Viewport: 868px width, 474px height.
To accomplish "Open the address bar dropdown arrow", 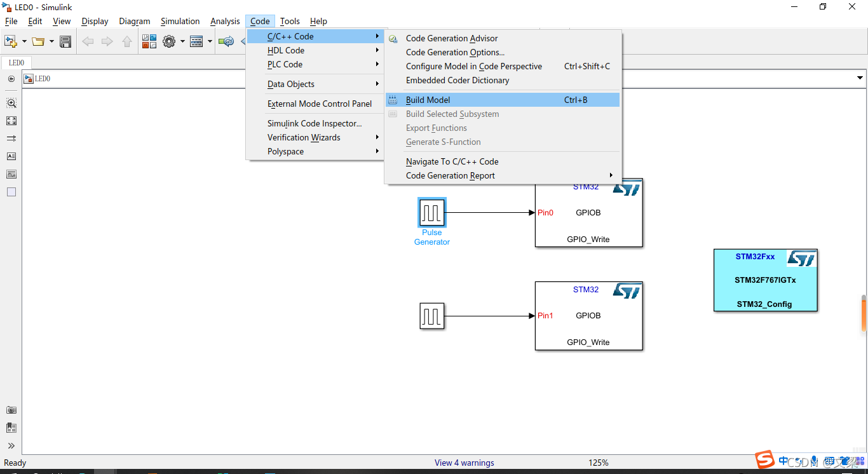I will click(x=860, y=79).
